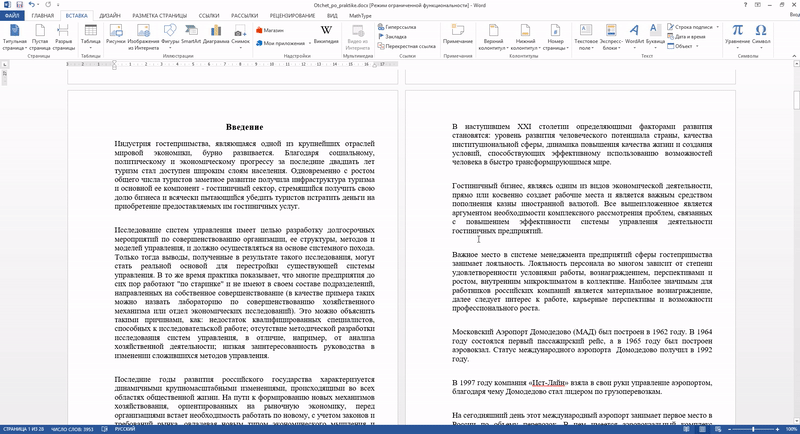The height and width of the screenshot is (434, 800).
Task: Open Номер страницы page number dropdown
Action: point(555,36)
